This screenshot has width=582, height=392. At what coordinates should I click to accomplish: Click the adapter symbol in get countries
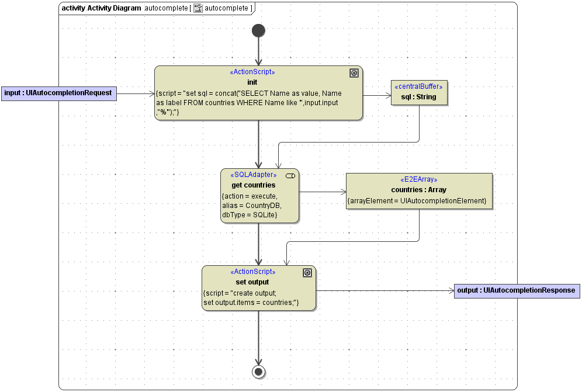click(x=290, y=176)
